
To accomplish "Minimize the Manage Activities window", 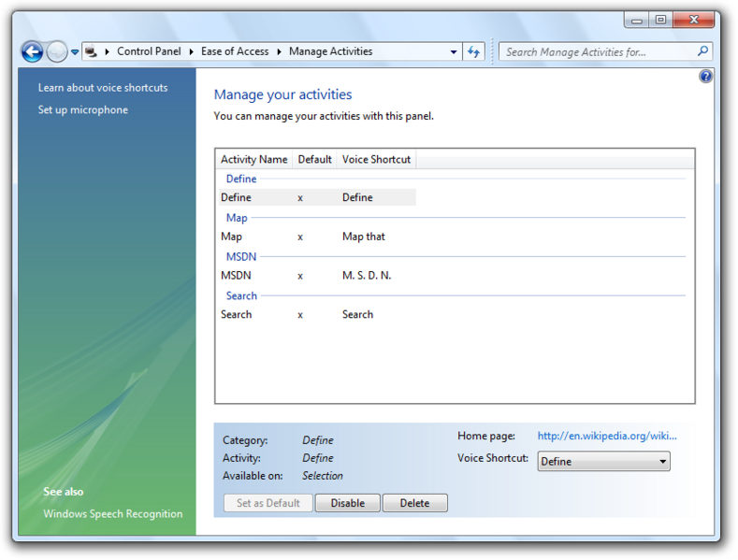I will [637, 20].
